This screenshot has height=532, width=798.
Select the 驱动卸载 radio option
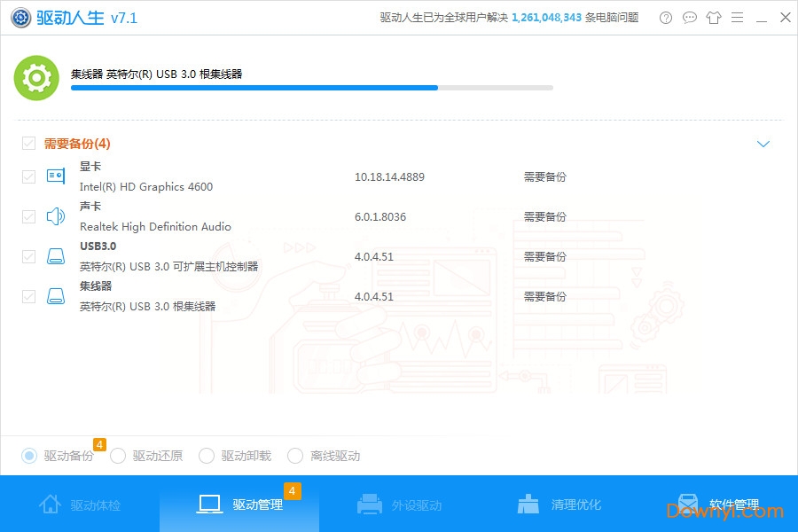pyautogui.click(x=207, y=456)
